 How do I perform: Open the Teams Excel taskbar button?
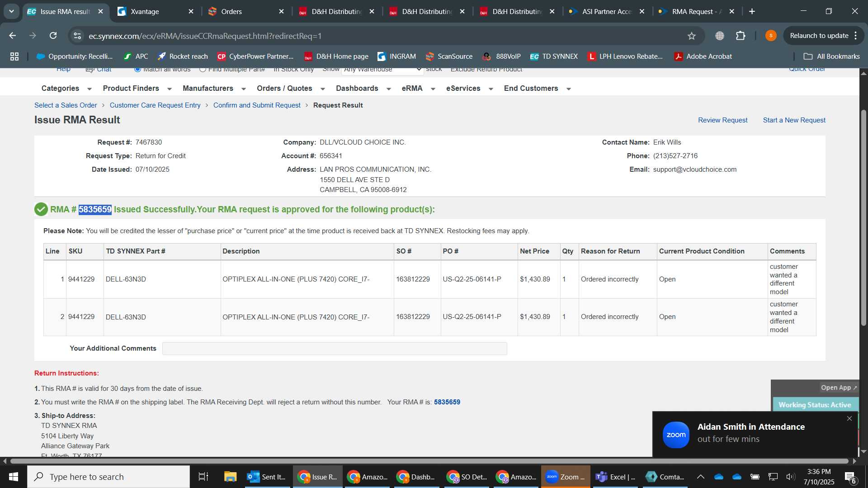click(x=615, y=477)
